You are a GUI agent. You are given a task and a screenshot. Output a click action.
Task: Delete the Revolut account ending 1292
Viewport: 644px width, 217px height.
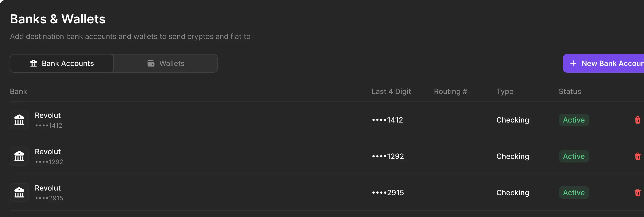tap(638, 156)
